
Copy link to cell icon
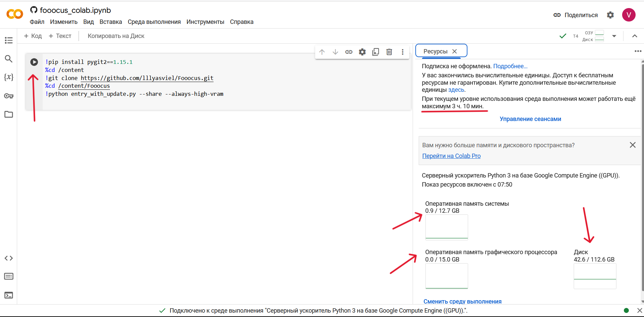(x=349, y=52)
